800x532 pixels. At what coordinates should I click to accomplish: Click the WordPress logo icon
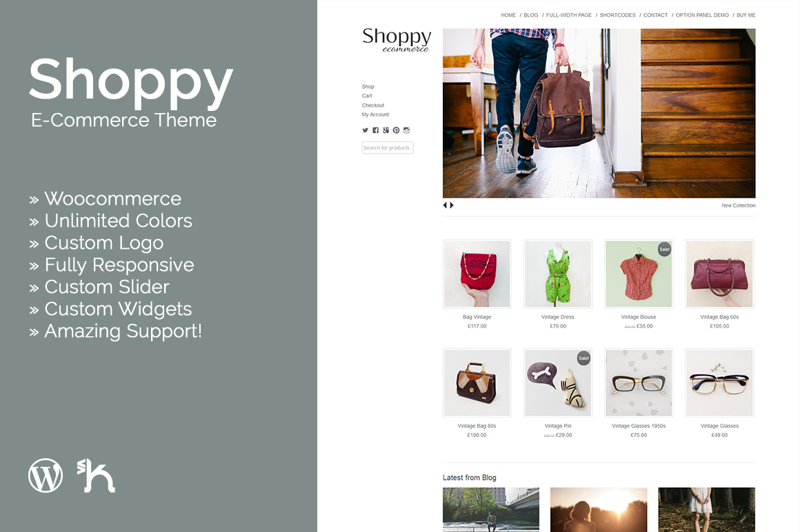coord(46,475)
